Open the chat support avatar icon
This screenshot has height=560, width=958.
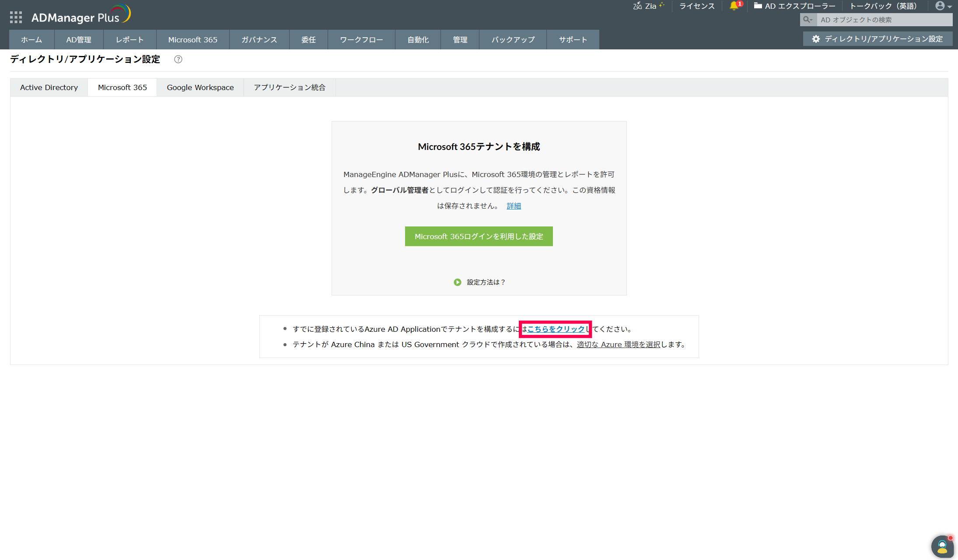tap(942, 546)
